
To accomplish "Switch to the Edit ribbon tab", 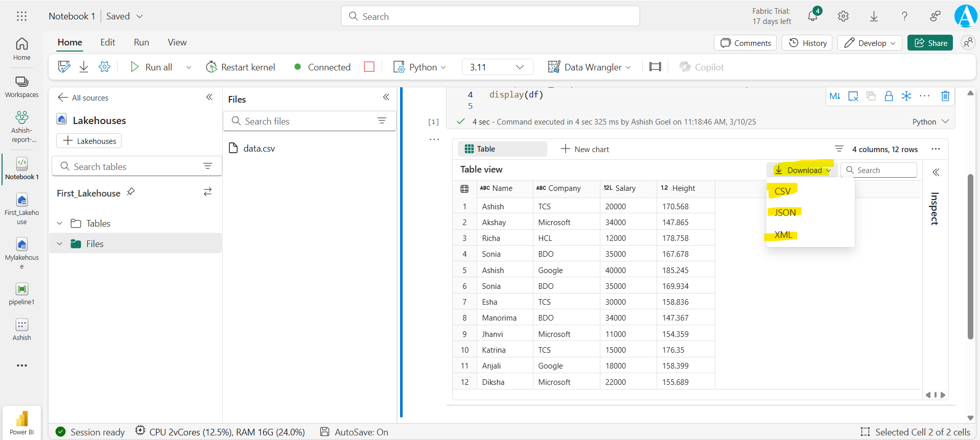I will (107, 42).
